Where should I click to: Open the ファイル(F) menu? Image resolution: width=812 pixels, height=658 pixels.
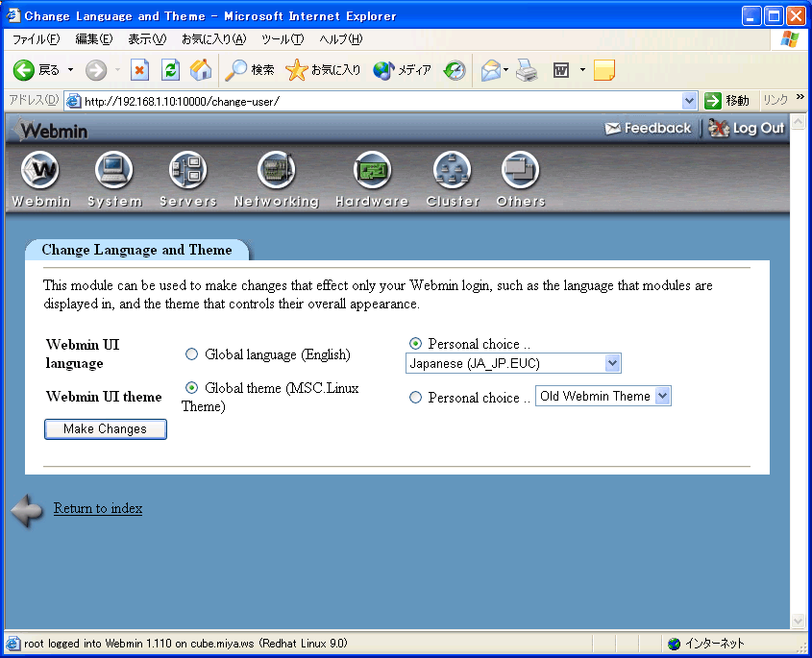point(36,39)
